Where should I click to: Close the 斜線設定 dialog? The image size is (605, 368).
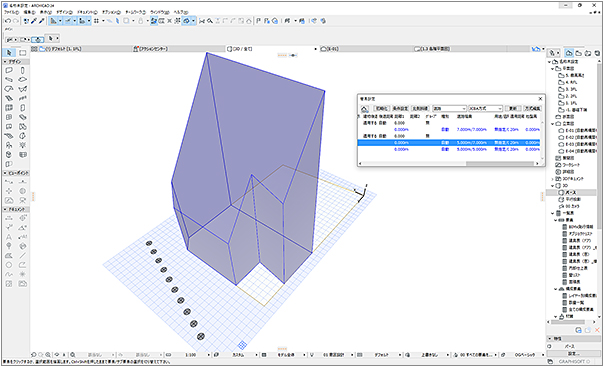pos(540,99)
